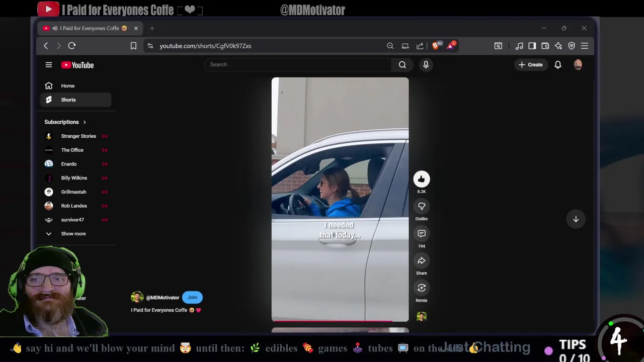Go to Home in sidebar
This screenshot has height=362, width=644.
76,86
